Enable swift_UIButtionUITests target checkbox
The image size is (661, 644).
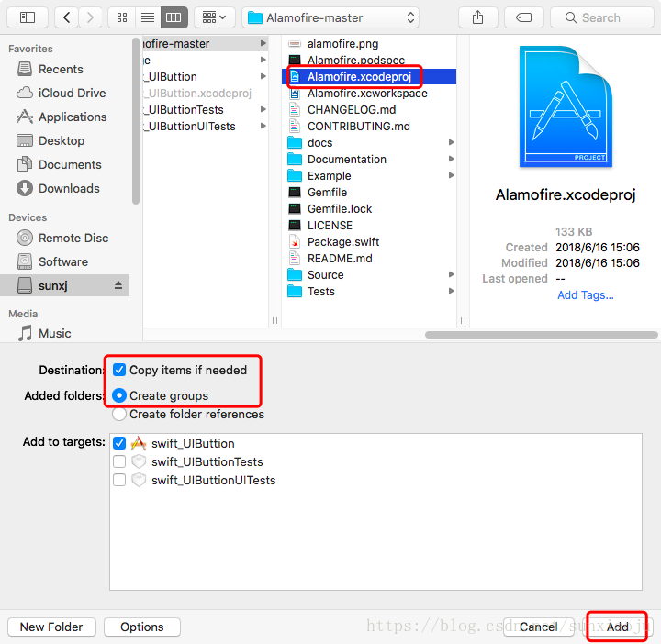pos(119,481)
